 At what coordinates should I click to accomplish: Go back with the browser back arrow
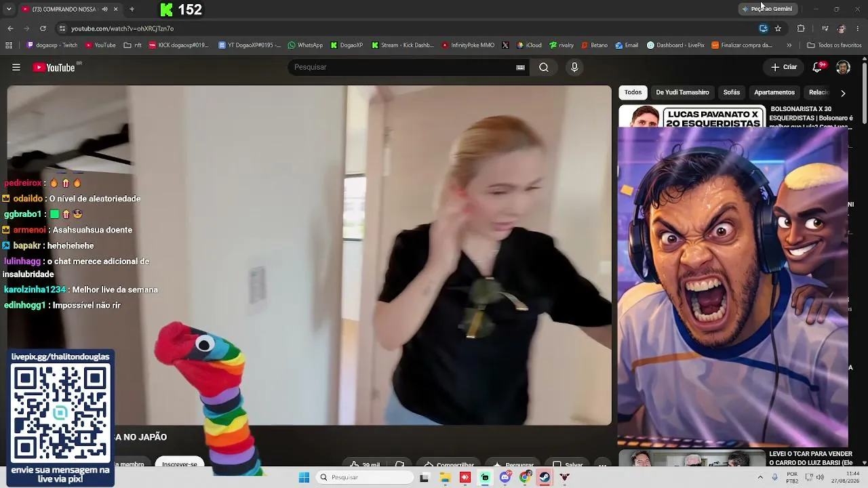(x=10, y=28)
